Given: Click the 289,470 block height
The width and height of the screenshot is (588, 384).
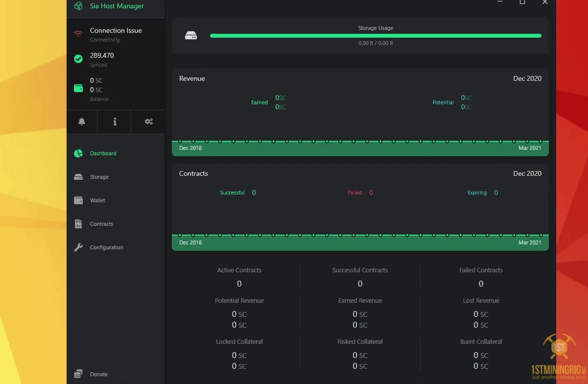Looking at the screenshot, I should tap(102, 55).
